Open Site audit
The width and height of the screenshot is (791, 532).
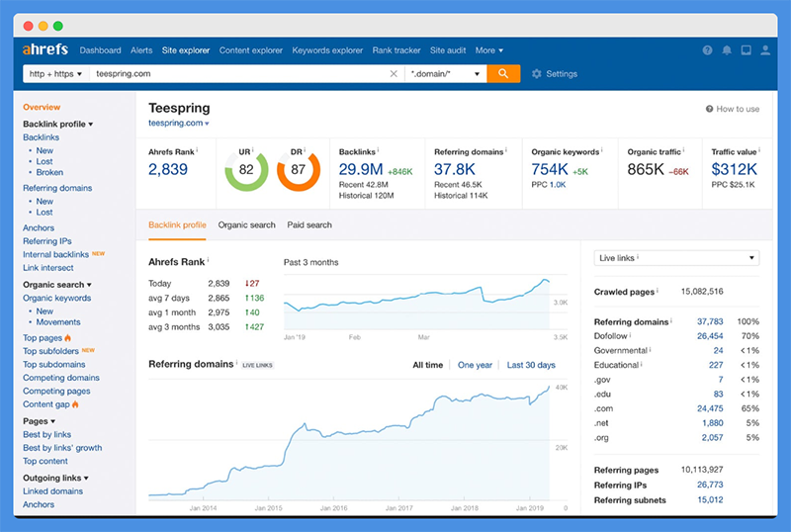click(448, 50)
